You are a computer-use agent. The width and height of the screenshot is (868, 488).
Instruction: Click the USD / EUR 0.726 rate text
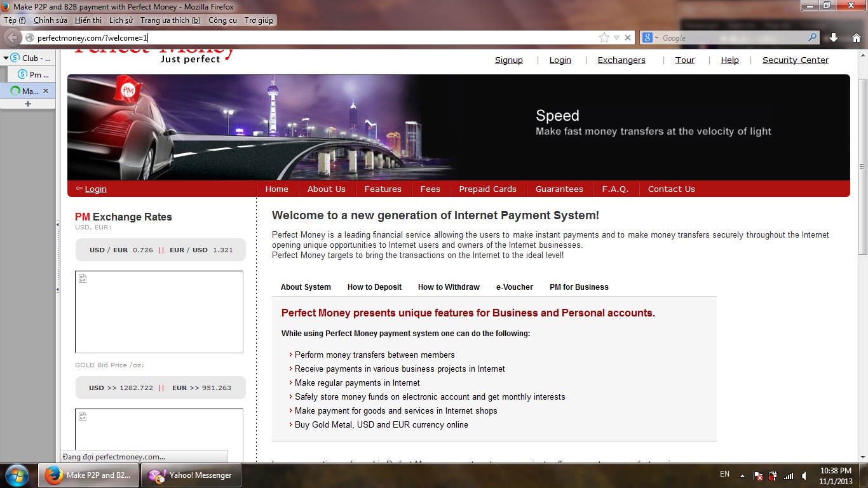pyautogui.click(x=121, y=250)
